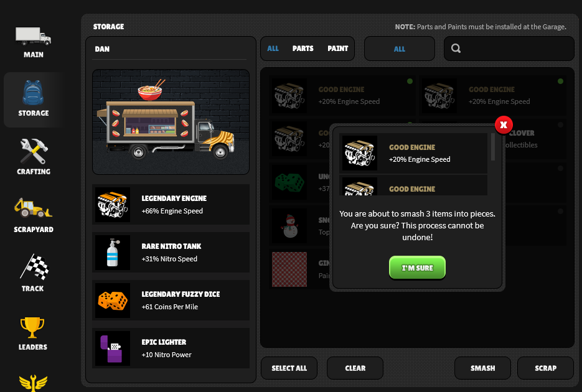Select Legendary Engine equipped part
The image size is (582, 392).
pyautogui.click(x=171, y=205)
